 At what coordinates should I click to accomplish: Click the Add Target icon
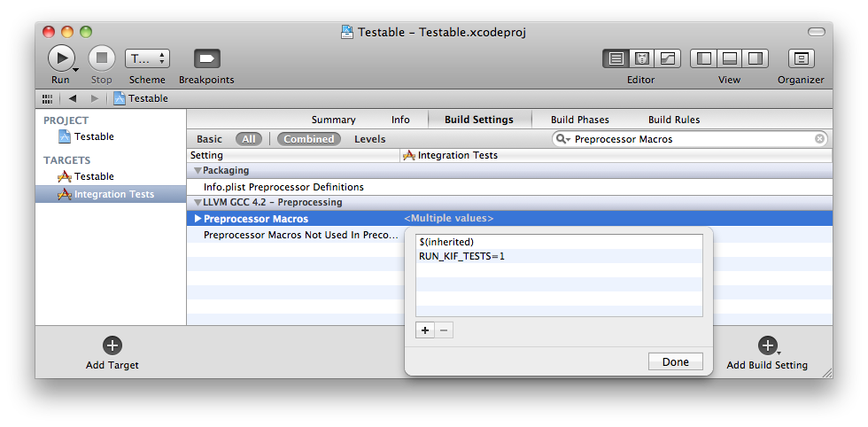112,345
